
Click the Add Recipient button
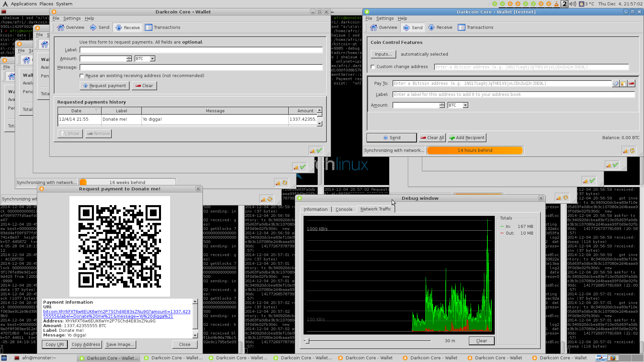[x=467, y=138]
